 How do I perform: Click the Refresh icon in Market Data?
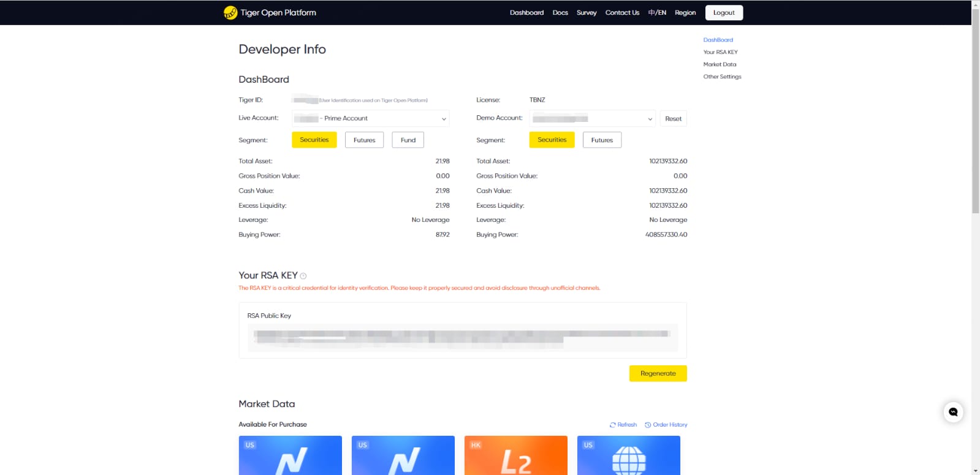612,425
